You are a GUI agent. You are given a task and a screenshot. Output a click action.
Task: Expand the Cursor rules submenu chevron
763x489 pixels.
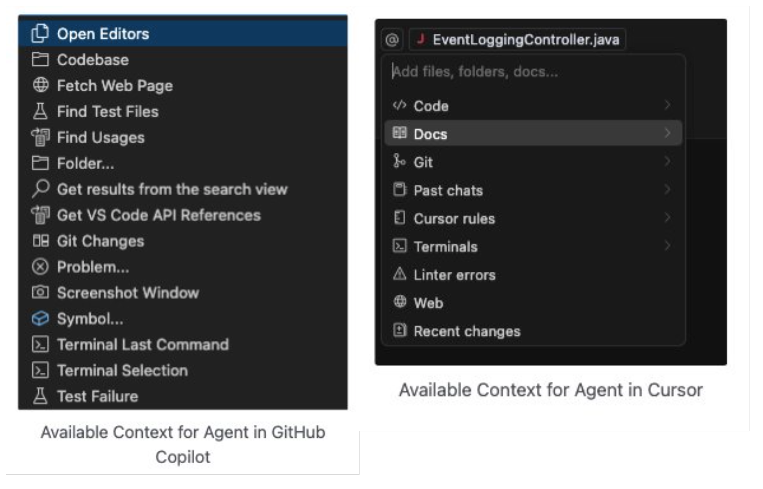click(x=668, y=217)
